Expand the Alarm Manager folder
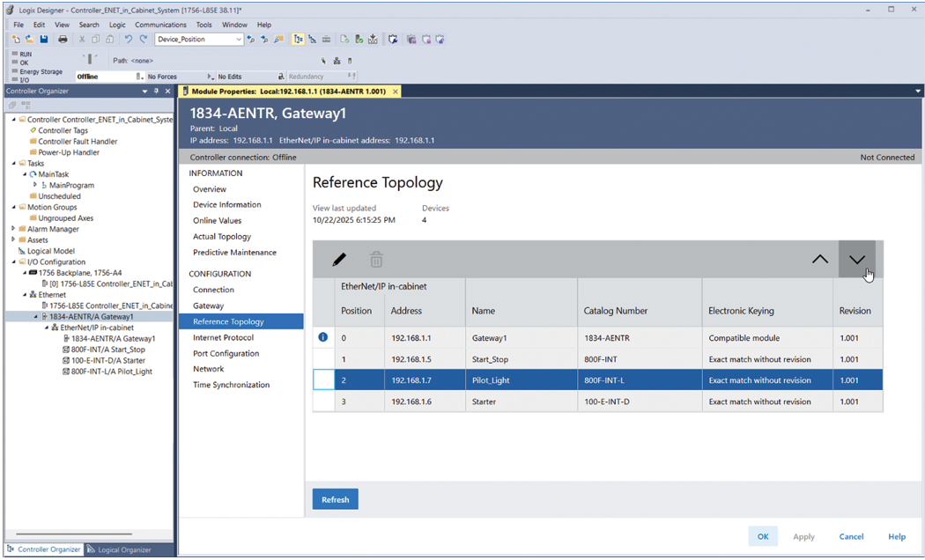925x560 pixels. 13,229
